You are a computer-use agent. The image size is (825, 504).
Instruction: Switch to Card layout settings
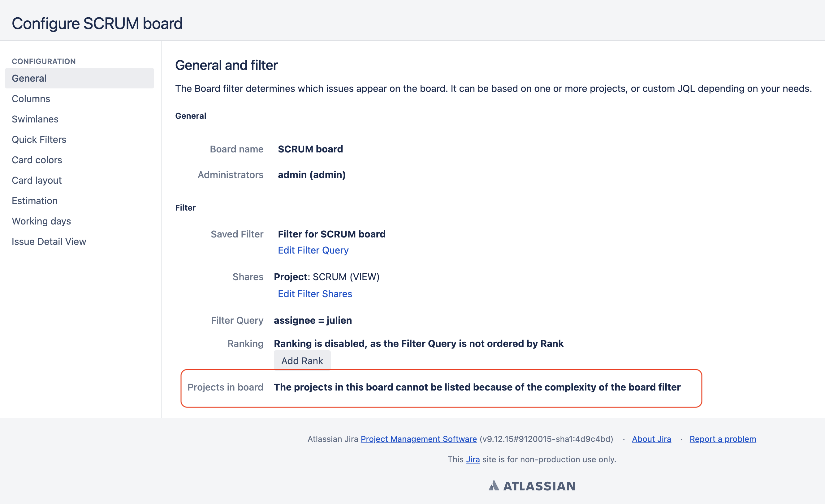(37, 180)
